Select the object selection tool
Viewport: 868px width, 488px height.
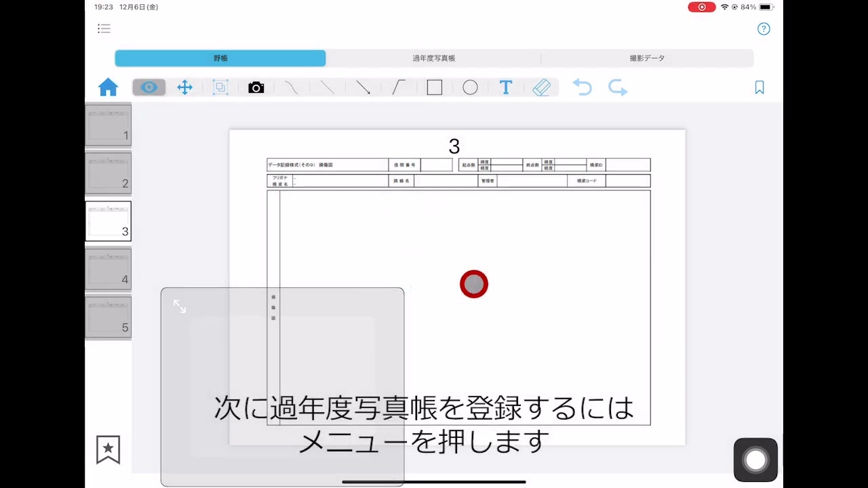220,87
